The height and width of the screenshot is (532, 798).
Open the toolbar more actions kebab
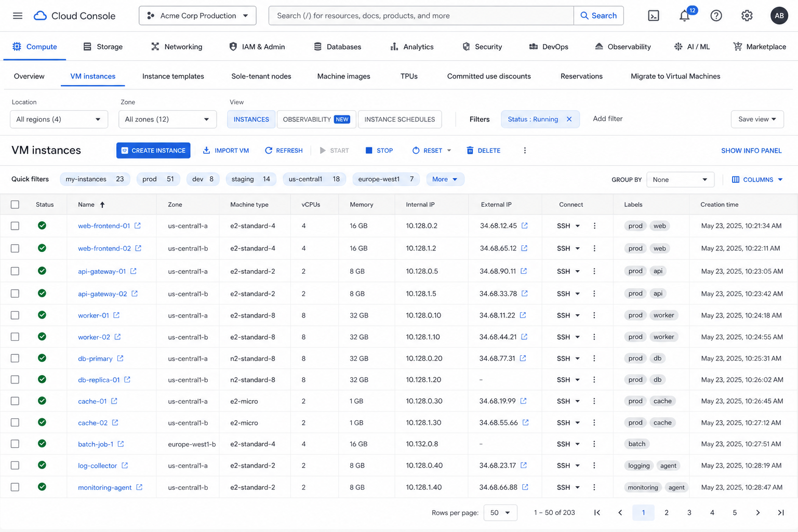(x=525, y=150)
